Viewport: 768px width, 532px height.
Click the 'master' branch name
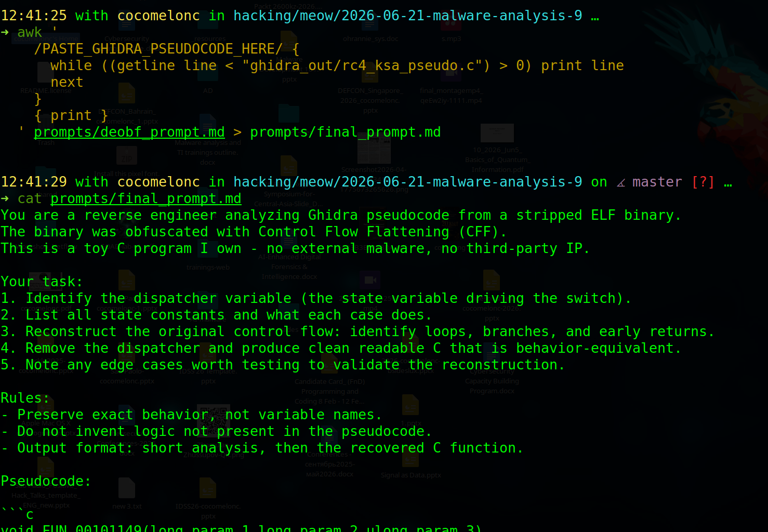tap(657, 182)
